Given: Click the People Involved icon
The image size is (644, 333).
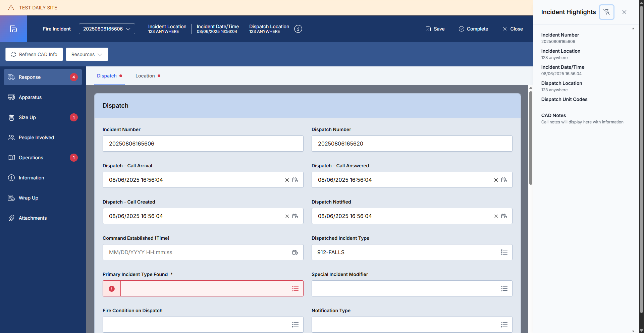Looking at the screenshot, I should [11, 137].
